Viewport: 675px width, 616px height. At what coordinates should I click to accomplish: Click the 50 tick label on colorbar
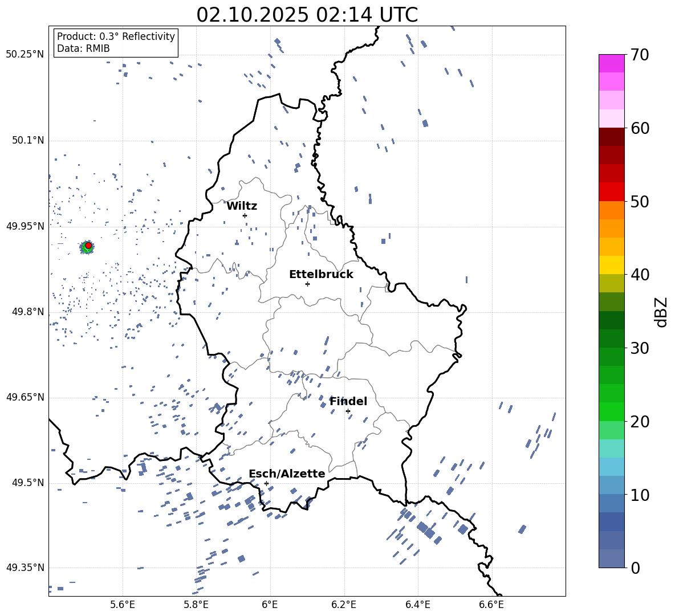point(640,202)
